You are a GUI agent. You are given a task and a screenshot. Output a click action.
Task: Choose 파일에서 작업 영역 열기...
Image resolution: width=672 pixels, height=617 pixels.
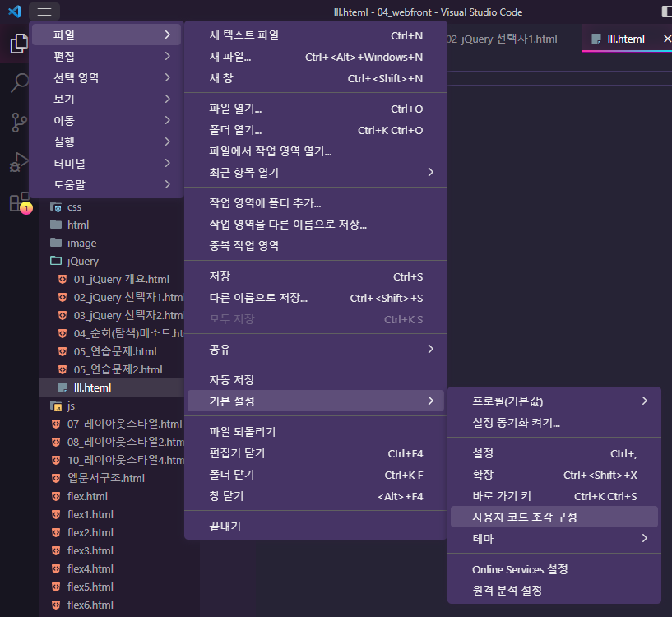pyautogui.click(x=316, y=151)
